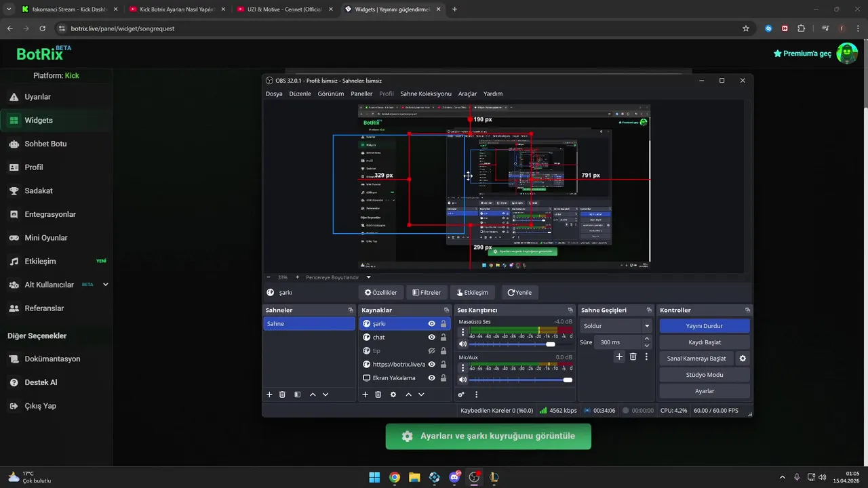Click Yayını Durdur to stop streaming
The image size is (868, 488).
pos(705,326)
